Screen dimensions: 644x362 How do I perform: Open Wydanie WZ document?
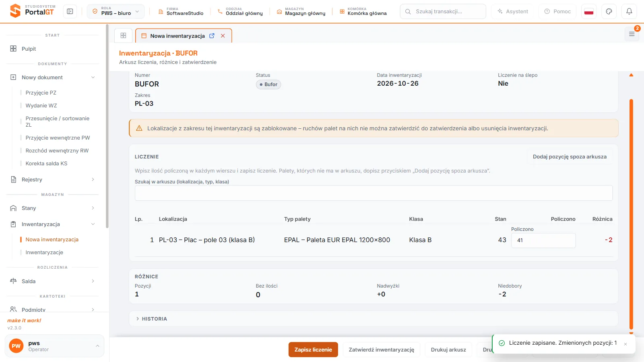(41, 105)
